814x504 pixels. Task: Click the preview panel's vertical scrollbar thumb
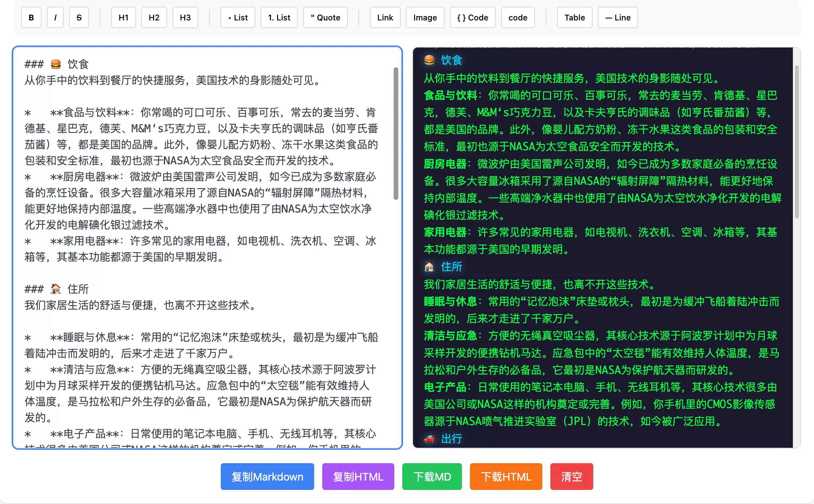pos(797,142)
